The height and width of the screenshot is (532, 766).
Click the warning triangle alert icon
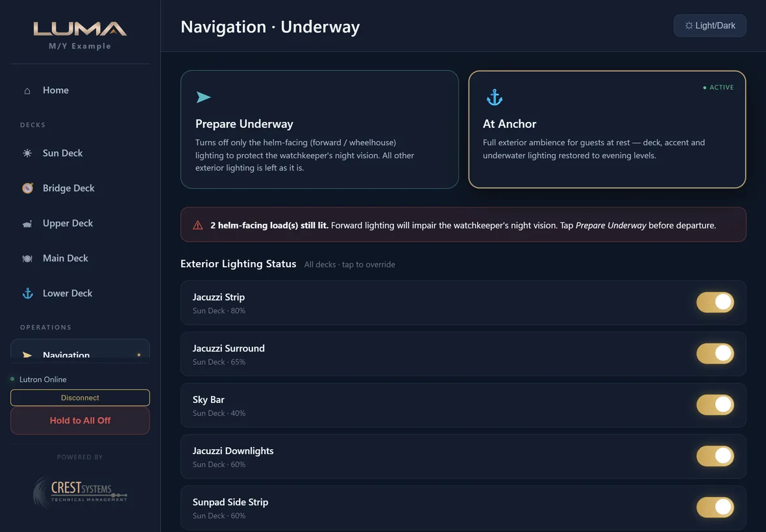point(198,225)
